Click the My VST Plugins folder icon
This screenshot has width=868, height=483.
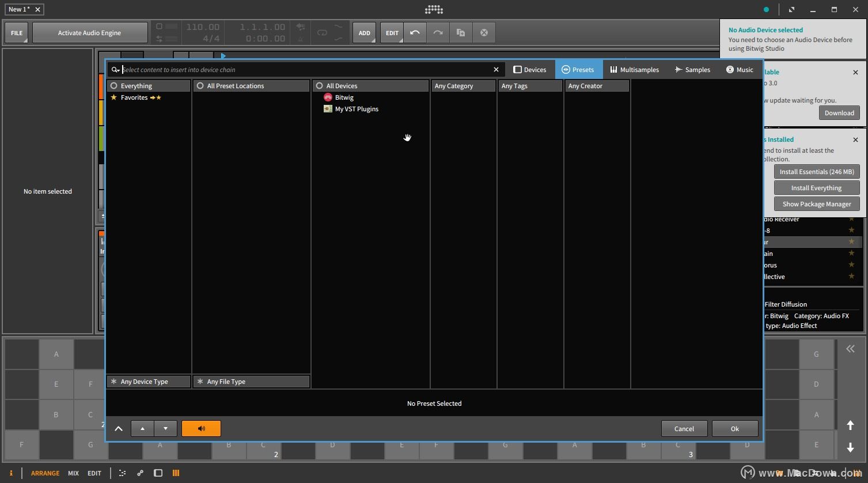pos(328,109)
